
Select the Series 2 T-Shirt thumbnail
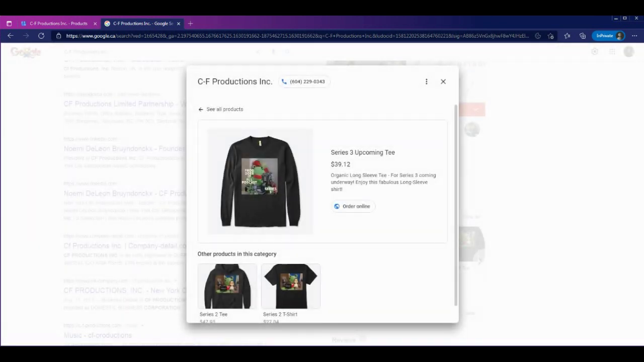(290, 287)
